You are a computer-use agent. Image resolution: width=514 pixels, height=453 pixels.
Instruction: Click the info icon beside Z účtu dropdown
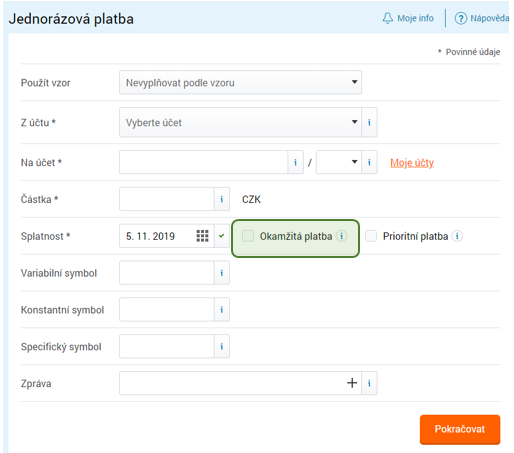point(369,122)
